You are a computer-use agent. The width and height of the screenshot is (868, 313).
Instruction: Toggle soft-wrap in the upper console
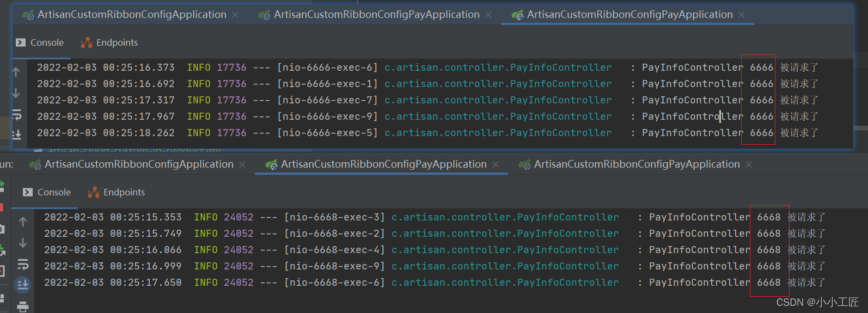16,115
